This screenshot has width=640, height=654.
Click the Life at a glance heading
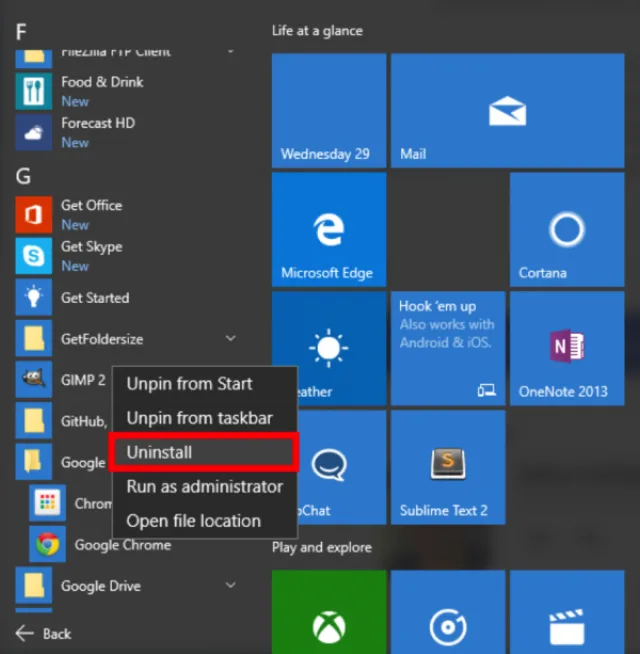[x=317, y=30]
